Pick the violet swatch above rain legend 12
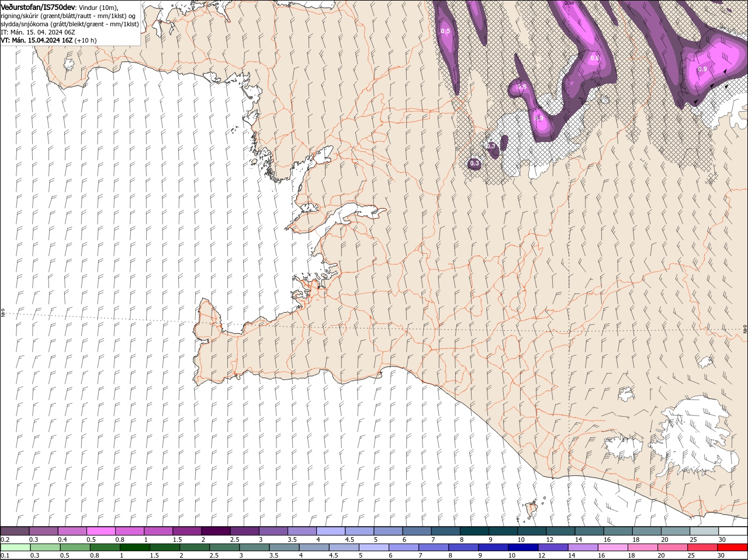The height and width of the screenshot is (560, 748). tap(553, 547)
